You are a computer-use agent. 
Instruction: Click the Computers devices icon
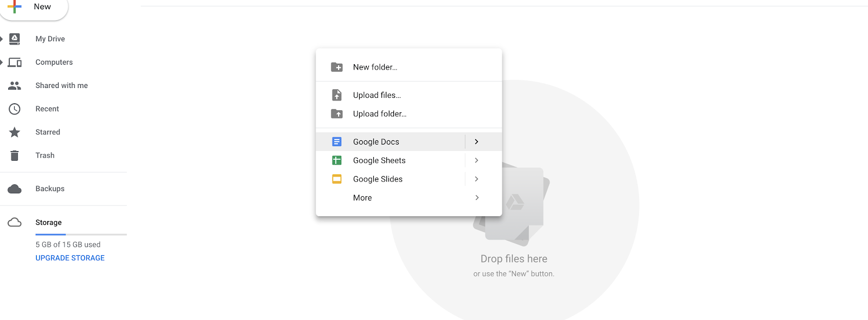15,62
